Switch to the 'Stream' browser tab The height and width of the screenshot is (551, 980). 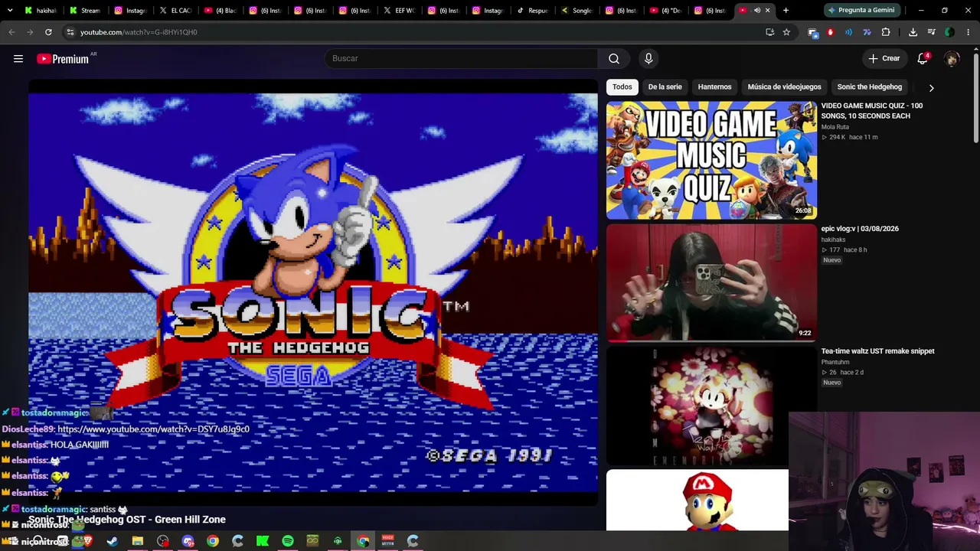85,10
